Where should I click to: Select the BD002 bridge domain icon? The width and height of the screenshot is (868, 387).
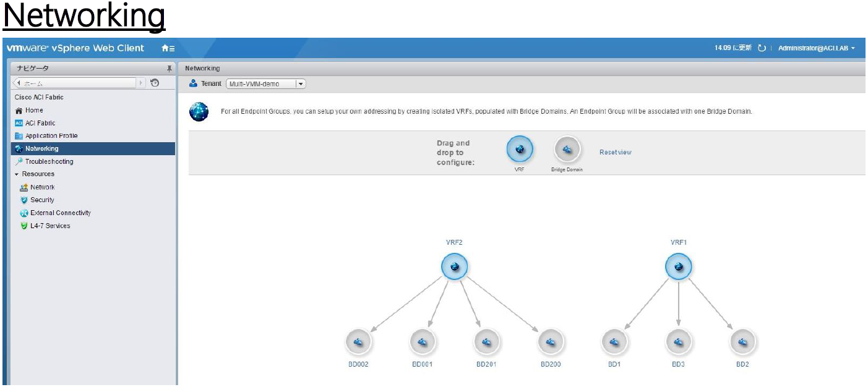point(359,341)
